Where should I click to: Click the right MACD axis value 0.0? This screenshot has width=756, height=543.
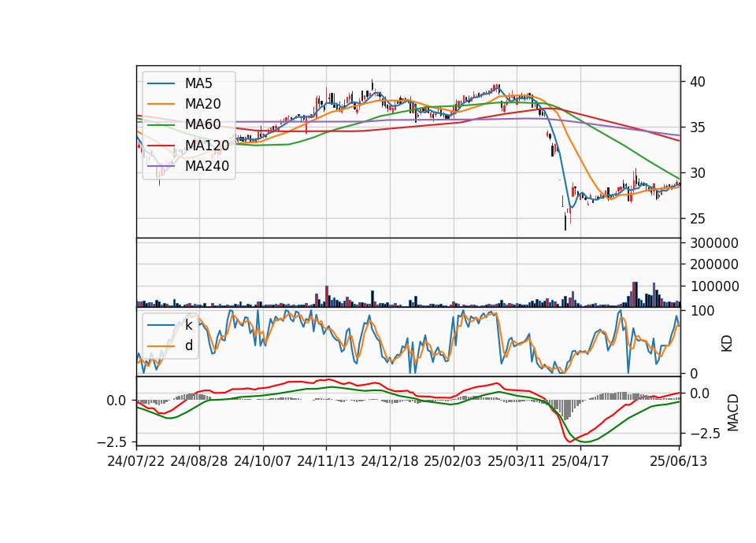tap(699, 393)
